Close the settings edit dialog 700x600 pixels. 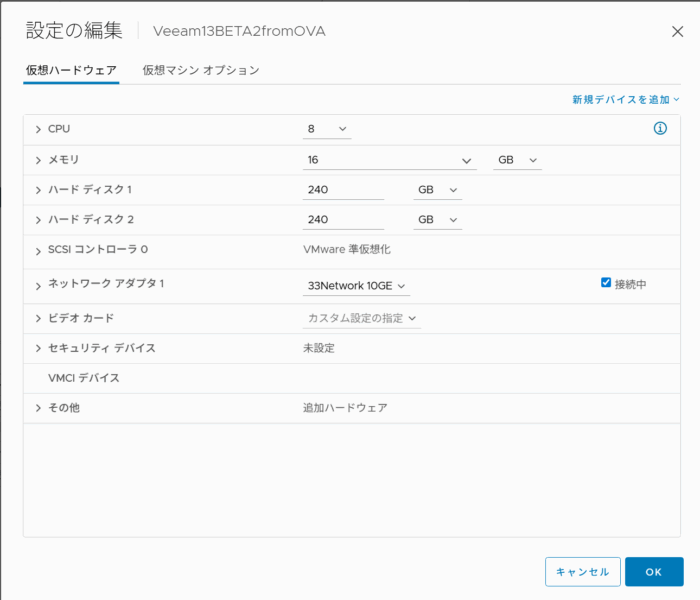point(677,32)
